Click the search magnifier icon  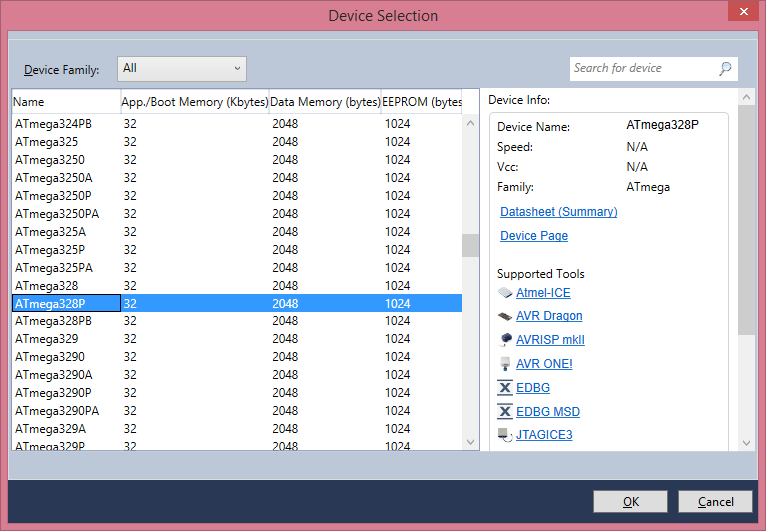[x=725, y=68]
